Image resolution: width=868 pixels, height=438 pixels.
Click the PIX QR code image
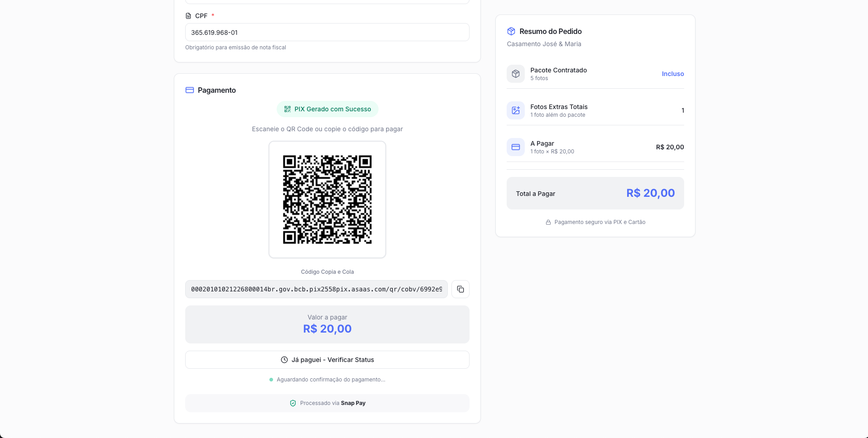pos(327,200)
